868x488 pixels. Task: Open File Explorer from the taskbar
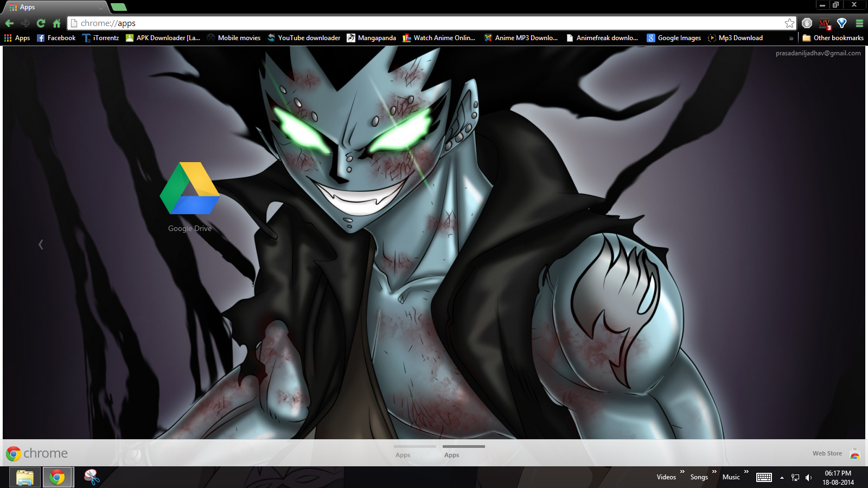pyautogui.click(x=25, y=477)
